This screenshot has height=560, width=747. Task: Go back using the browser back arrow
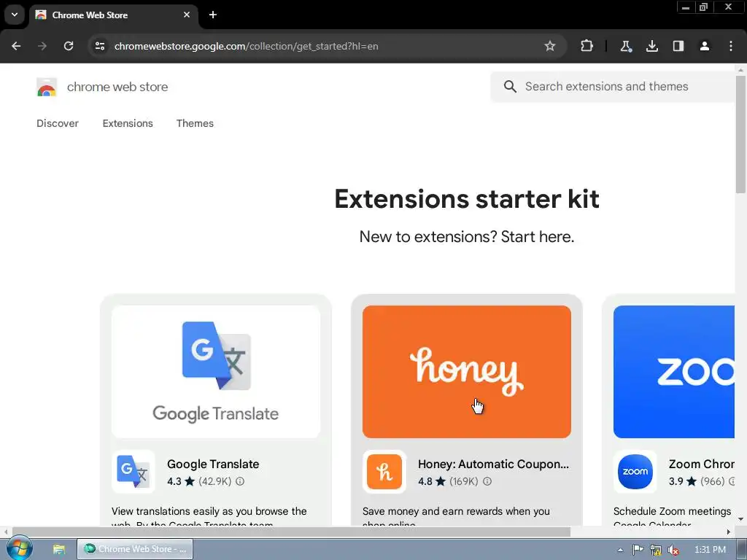[16, 46]
